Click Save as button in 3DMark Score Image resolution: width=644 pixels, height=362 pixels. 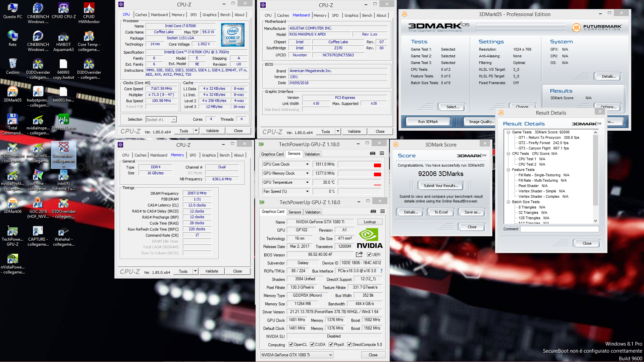[x=472, y=212]
